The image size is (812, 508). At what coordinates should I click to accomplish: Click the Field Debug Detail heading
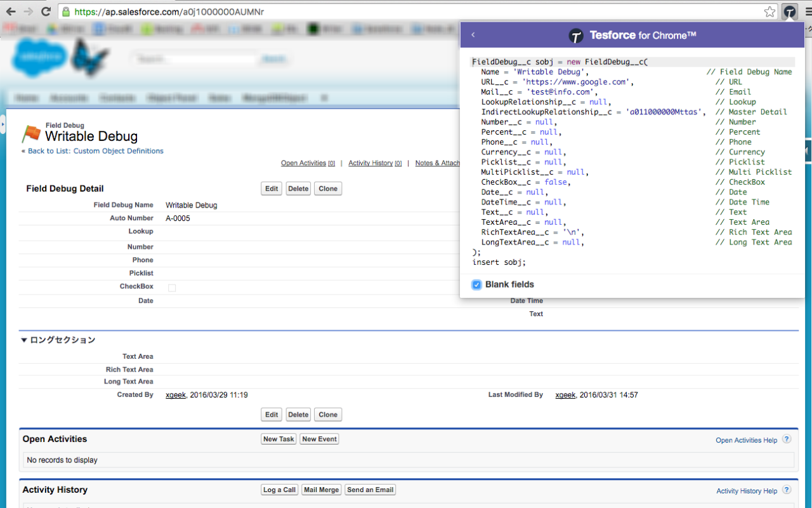tap(65, 189)
